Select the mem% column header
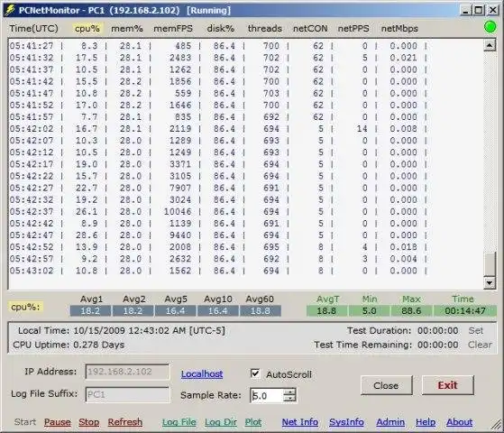Viewport: 504px width, 433px height. pyautogui.click(x=127, y=28)
